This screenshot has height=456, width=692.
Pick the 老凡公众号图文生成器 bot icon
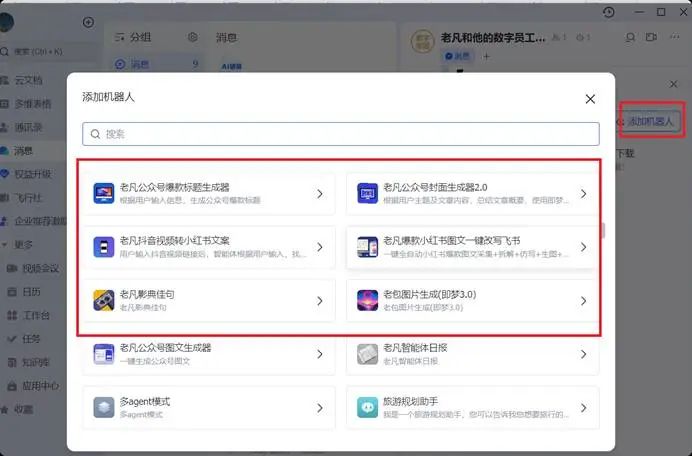pos(104,354)
